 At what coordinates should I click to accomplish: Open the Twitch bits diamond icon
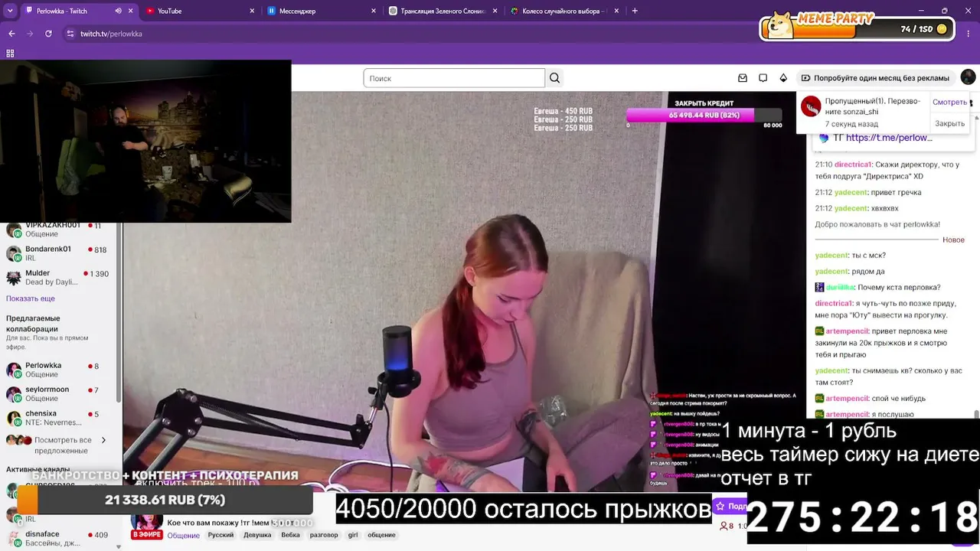click(783, 78)
